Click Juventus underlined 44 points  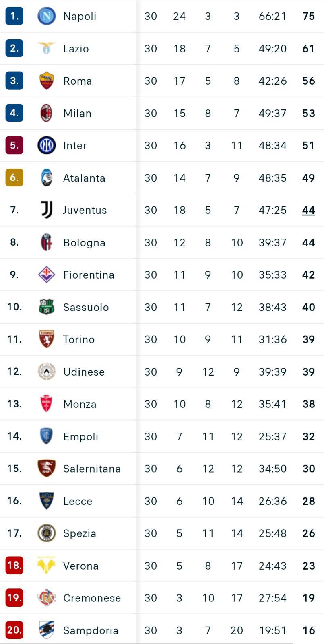tap(308, 210)
